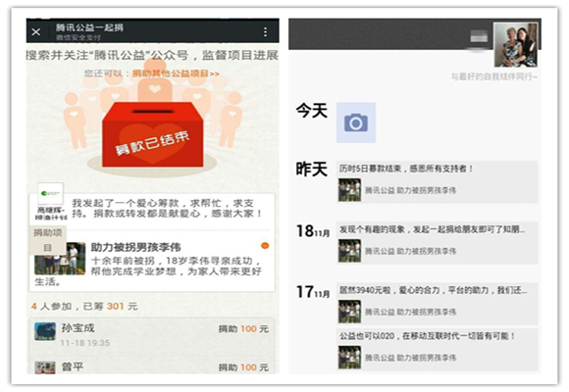This screenshot has height=392, width=569.
Task: Tap 捐助 100 元 in 曾平's row
Action: pyautogui.click(x=243, y=367)
